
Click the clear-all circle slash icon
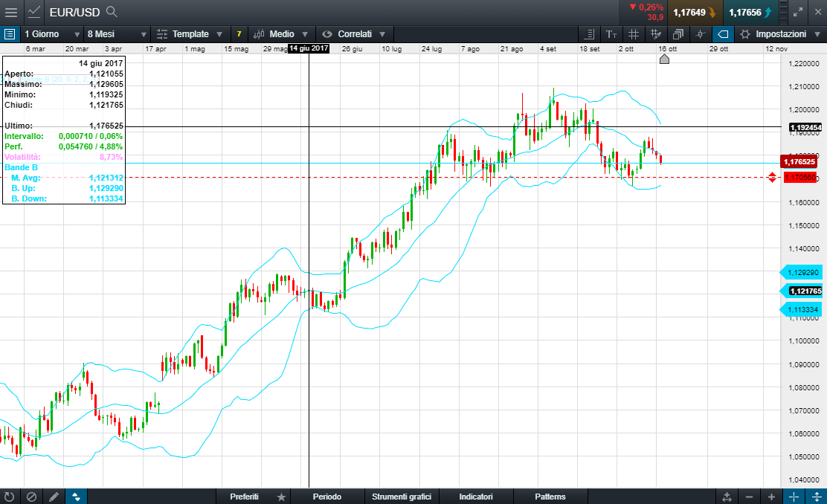32,497
